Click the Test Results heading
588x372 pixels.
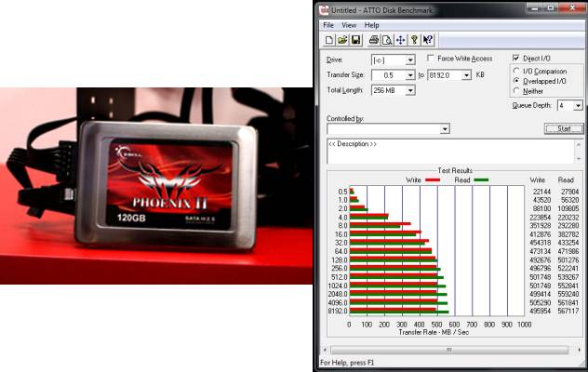[x=455, y=170]
